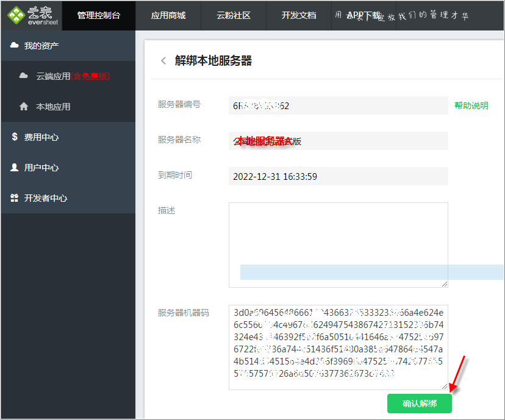Click the 帮助说明 help link
505x420 pixels.
(x=471, y=105)
